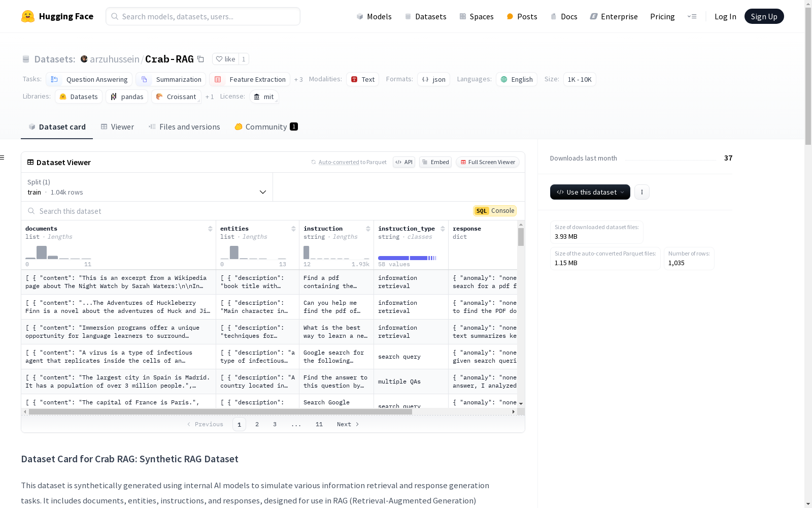Open Full Screen Viewer
Screen dimensions: 812x508
pos(488,162)
